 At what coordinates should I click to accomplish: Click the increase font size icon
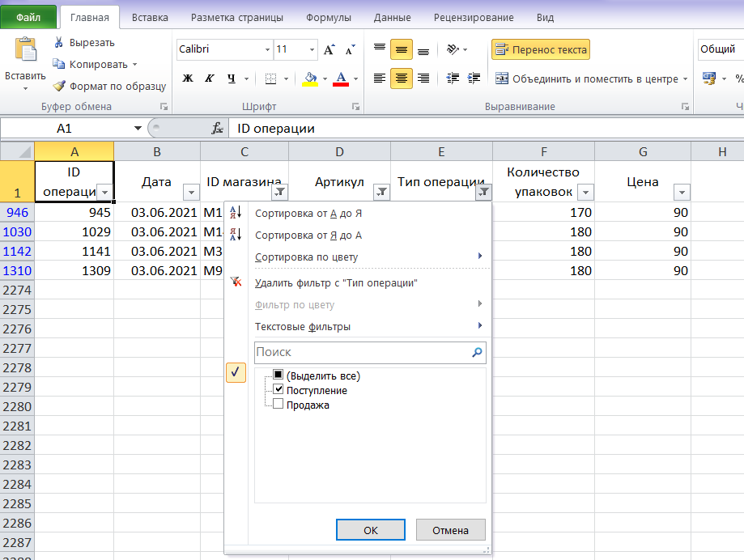[x=329, y=49]
